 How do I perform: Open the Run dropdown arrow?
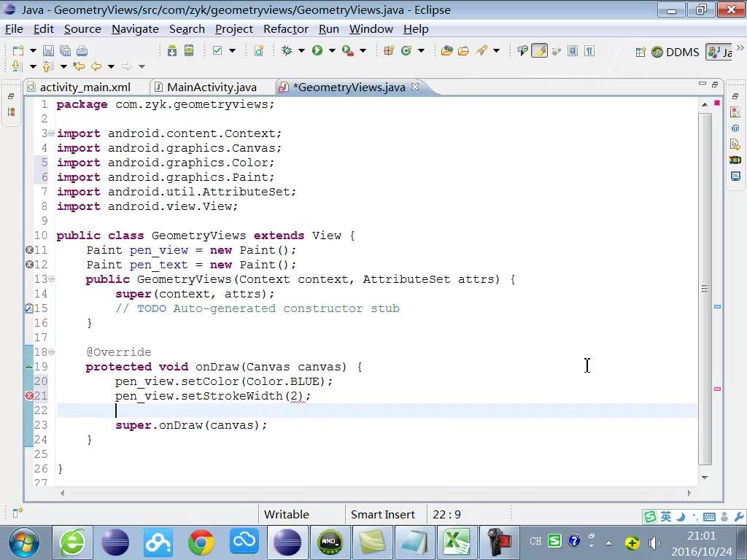pyautogui.click(x=332, y=50)
